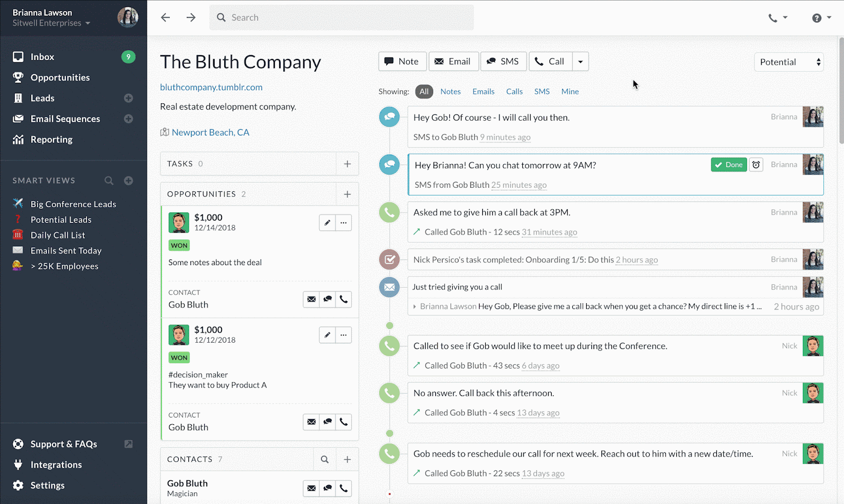Screen dimensions: 844x504
Task: Filter activities by Mine
Action: [570, 92]
